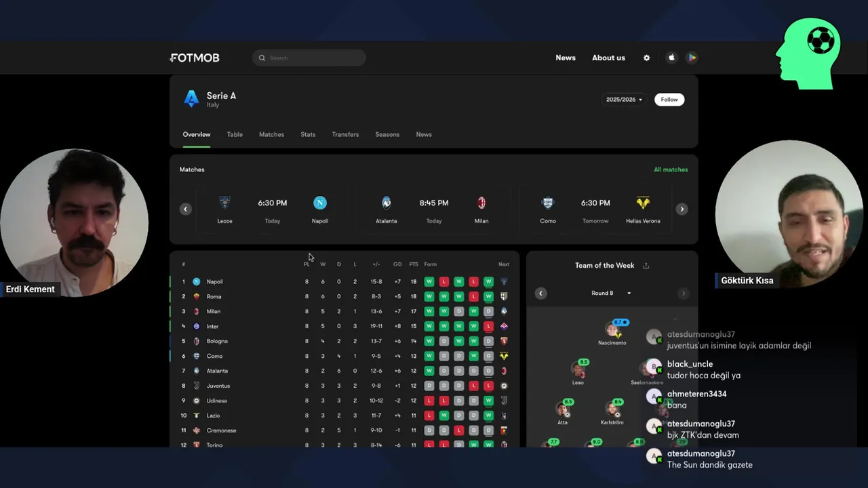Open Atalanta row in the table
This screenshot has height=488, width=868.
(x=344, y=371)
